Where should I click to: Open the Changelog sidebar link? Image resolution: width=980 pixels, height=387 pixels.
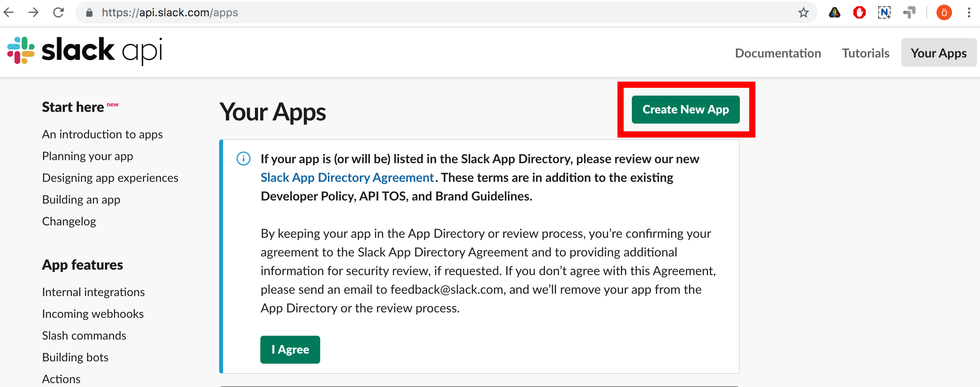[69, 221]
